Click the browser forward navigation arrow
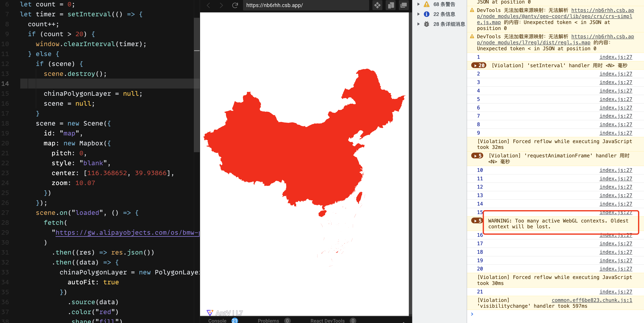 pyautogui.click(x=222, y=5)
